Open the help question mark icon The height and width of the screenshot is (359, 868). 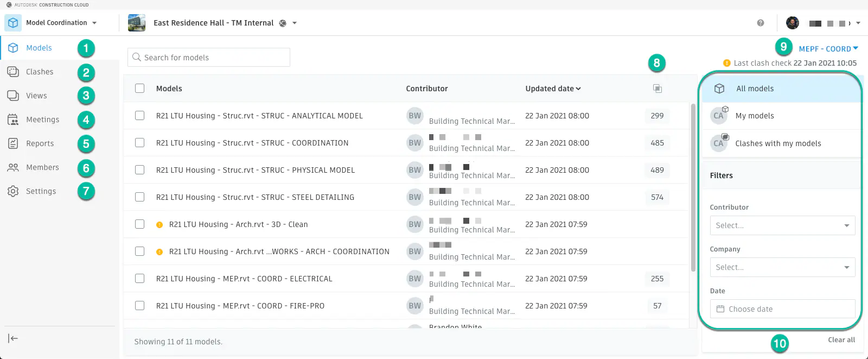pos(761,23)
